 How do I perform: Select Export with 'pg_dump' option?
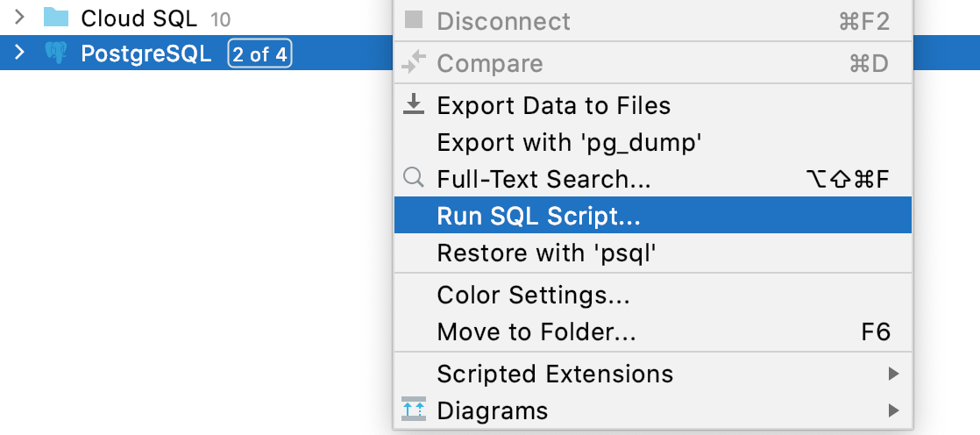(569, 142)
